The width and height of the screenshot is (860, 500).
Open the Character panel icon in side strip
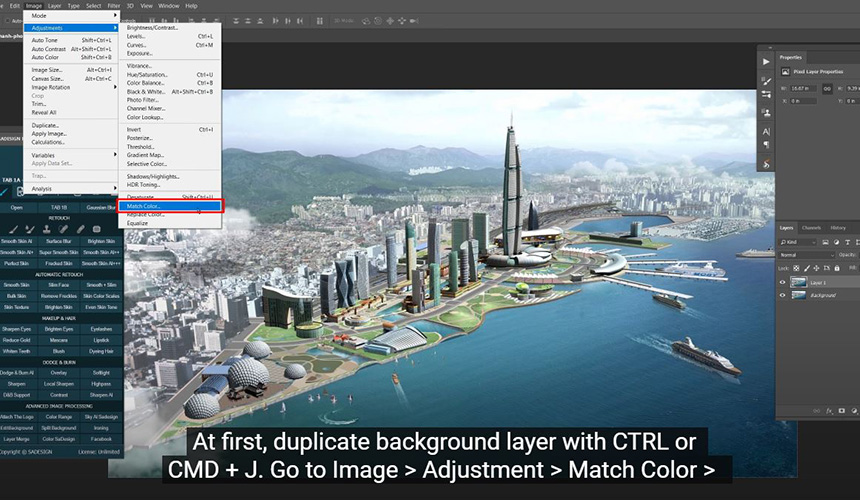pos(766,131)
